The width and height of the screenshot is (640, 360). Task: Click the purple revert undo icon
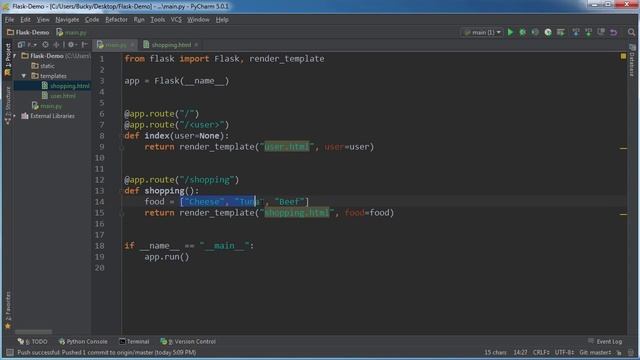[613, 32]
